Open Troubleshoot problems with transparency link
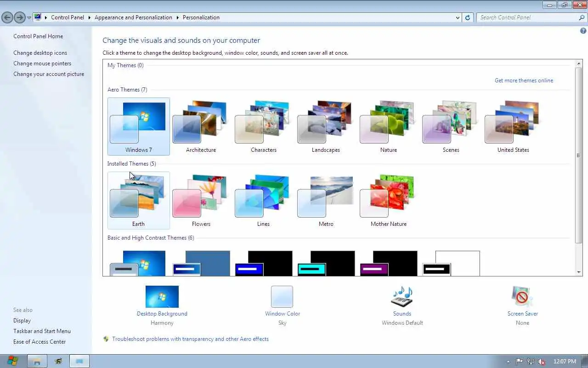Image resolution: width=588 pixels, height=368 pixels. tap(190, 339)
